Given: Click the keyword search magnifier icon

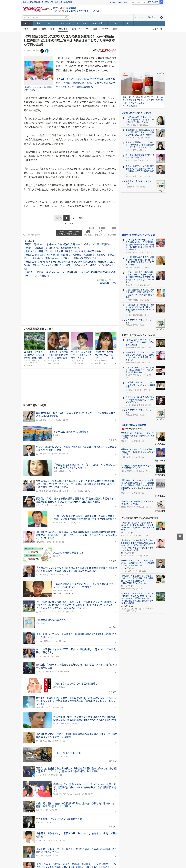Looking at the screenshot, I should pyautogui.click(x=66, y=17).
